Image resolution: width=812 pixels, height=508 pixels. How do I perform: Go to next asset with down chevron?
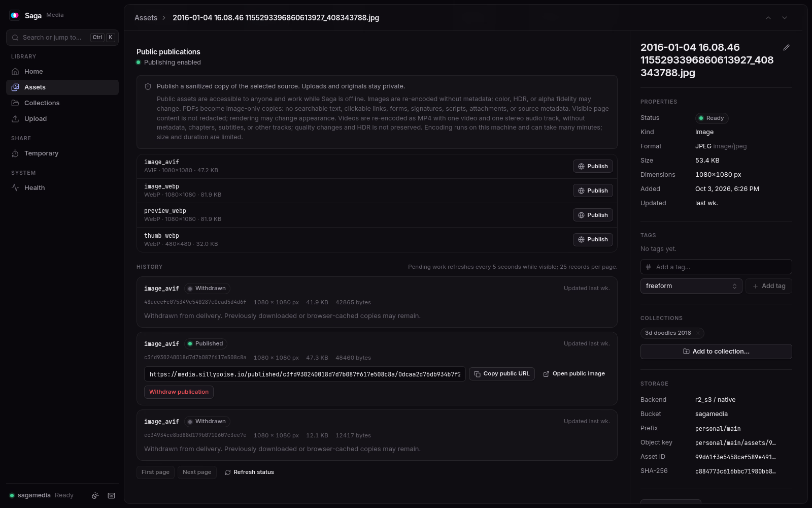coord(785,18)
